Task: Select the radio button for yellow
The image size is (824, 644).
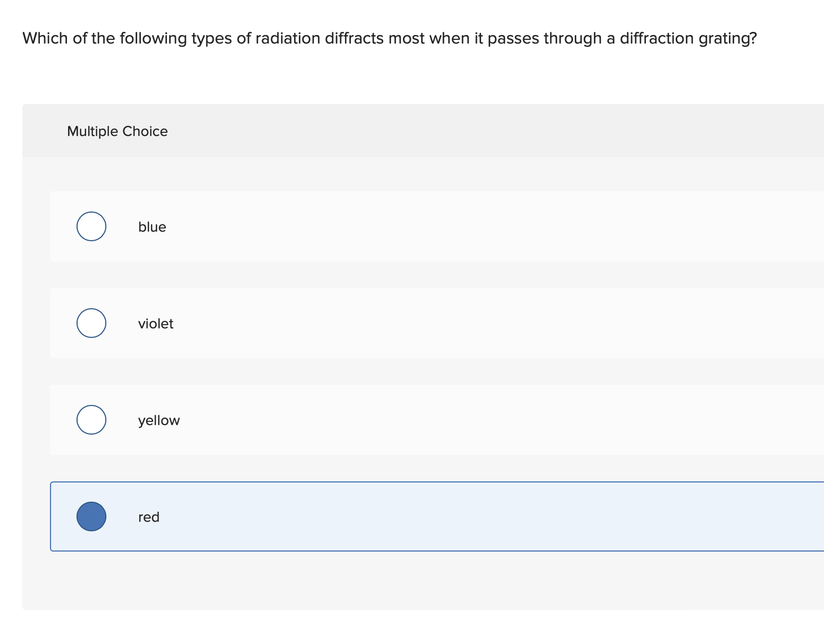Action: tap(91, 419)
